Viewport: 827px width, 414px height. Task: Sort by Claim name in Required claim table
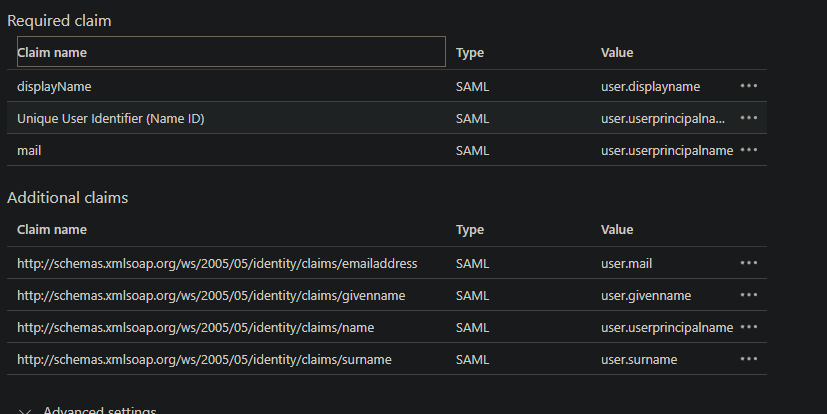tap(52, 53)
